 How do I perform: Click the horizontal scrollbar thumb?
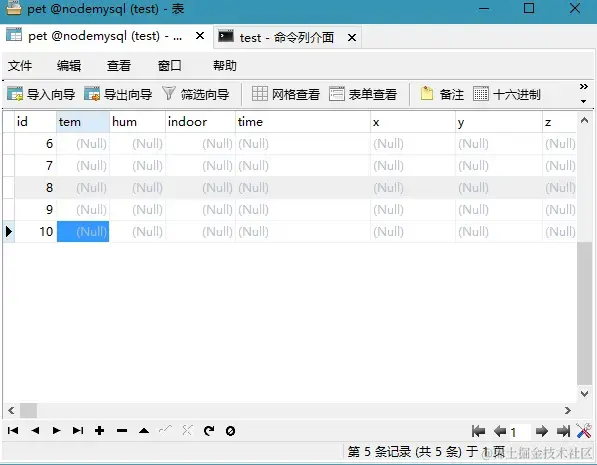(x=29, y=411)
